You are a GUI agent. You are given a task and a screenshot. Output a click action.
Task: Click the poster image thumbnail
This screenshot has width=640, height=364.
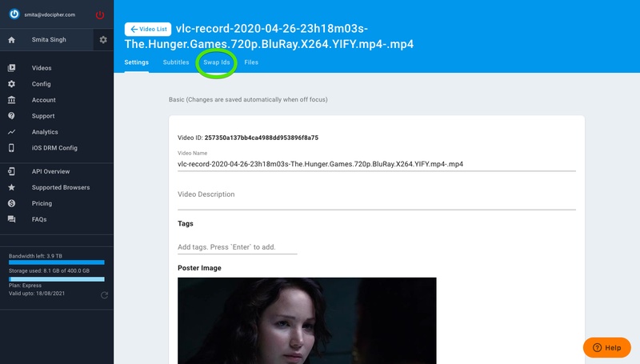point(307,321)
